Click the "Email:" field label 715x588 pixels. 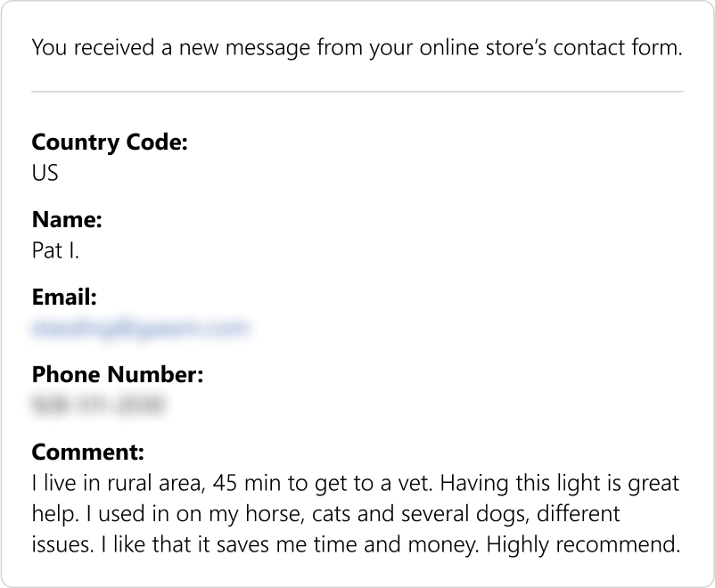[64, 297]
